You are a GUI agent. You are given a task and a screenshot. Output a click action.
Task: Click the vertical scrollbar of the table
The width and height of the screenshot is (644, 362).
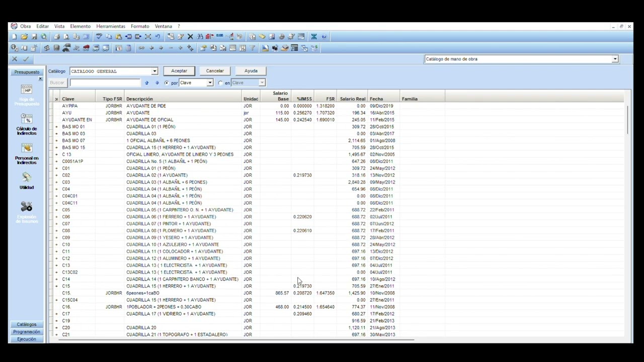pos(628,119)
